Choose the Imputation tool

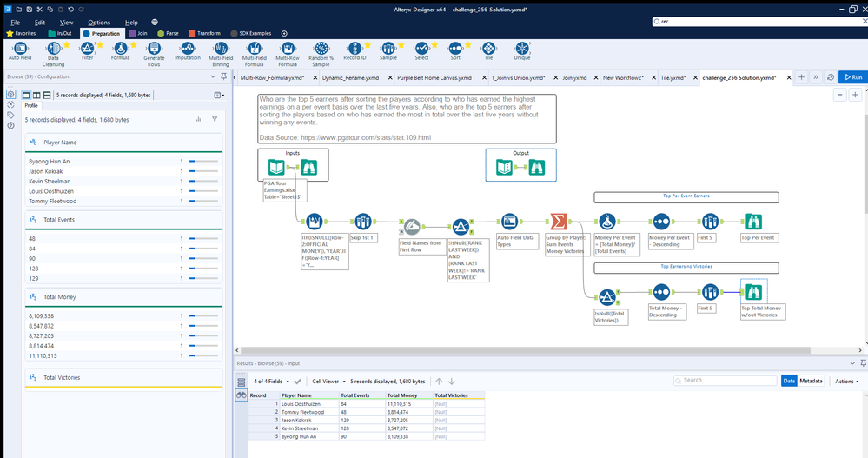tap(188, 51)
